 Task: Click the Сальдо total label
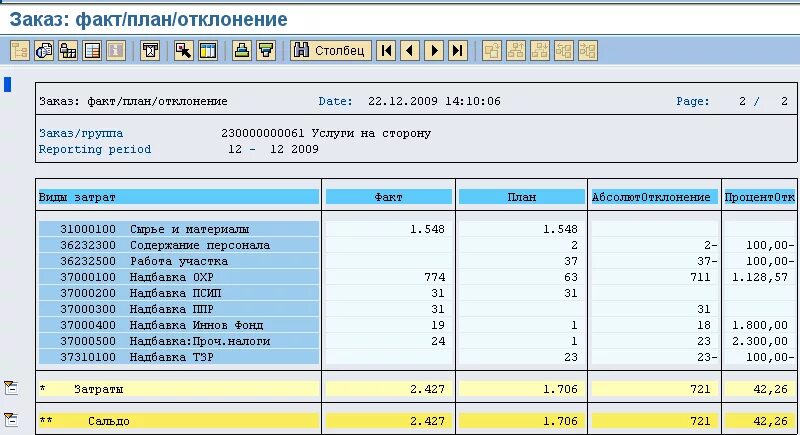(109, 421)
